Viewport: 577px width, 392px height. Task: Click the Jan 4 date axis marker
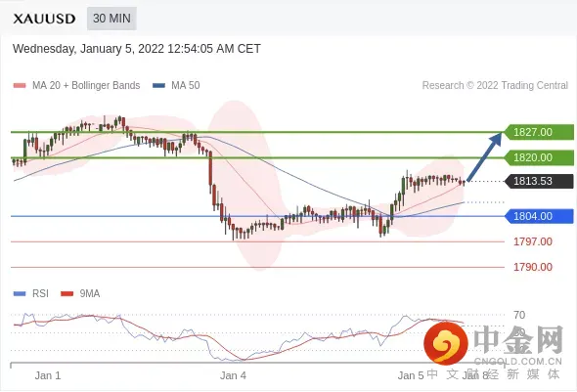(233, 375)
